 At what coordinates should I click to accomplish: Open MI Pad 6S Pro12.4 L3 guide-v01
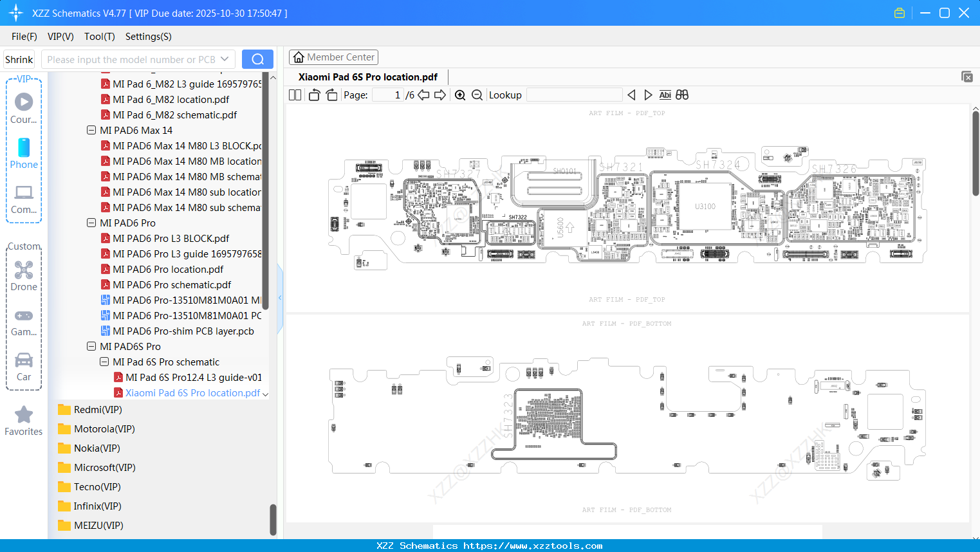click(188, 378)
